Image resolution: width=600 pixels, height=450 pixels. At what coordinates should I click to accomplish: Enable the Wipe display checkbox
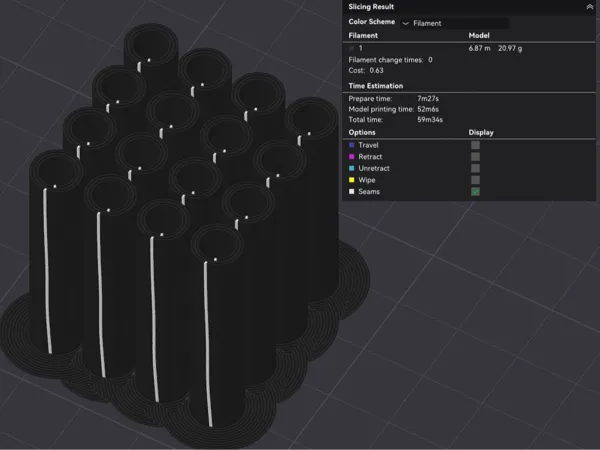tap(475, 180)
